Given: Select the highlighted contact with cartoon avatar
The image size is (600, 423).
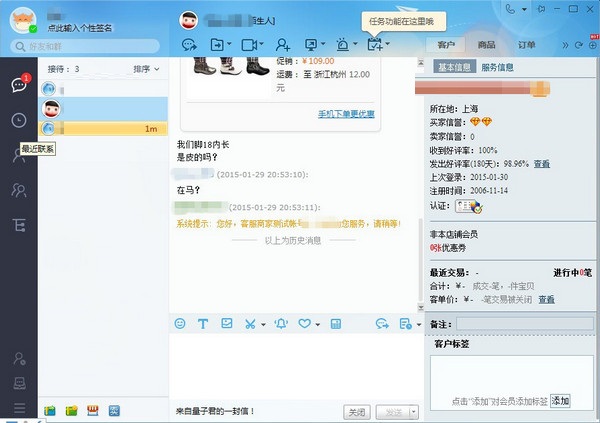Looking at the screenshot, I should [103, 109].
